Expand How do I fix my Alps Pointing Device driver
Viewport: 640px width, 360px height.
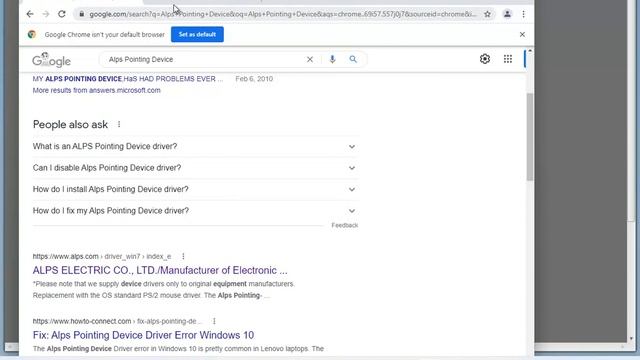[x=195, y=211]
